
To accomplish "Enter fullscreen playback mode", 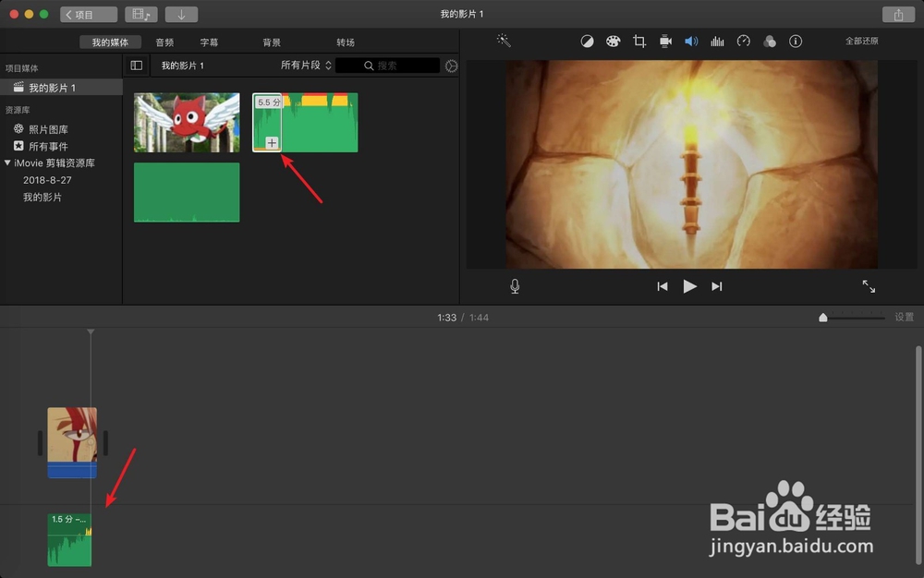I will [869, 286].
